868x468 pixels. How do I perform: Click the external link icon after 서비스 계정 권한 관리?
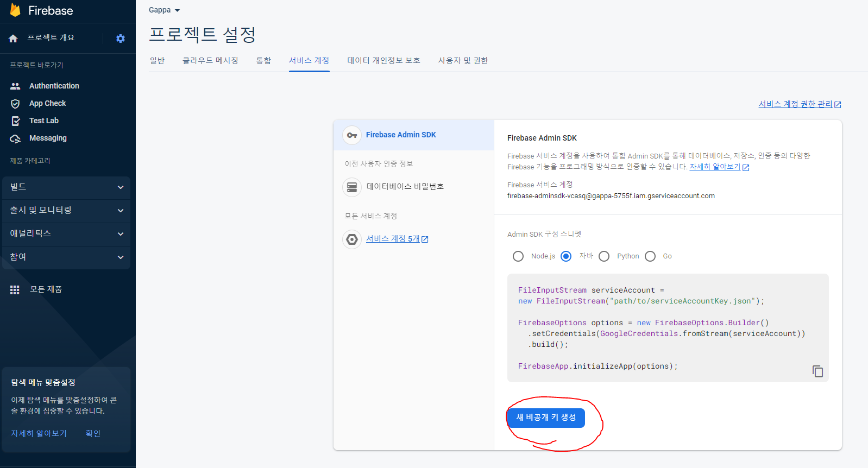pos(838,104)
